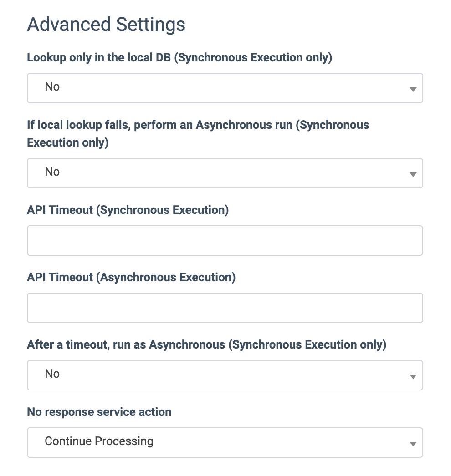Click the 'Lookup only in the local DB' label
The image size is (451, 476).
coord(179,58)
